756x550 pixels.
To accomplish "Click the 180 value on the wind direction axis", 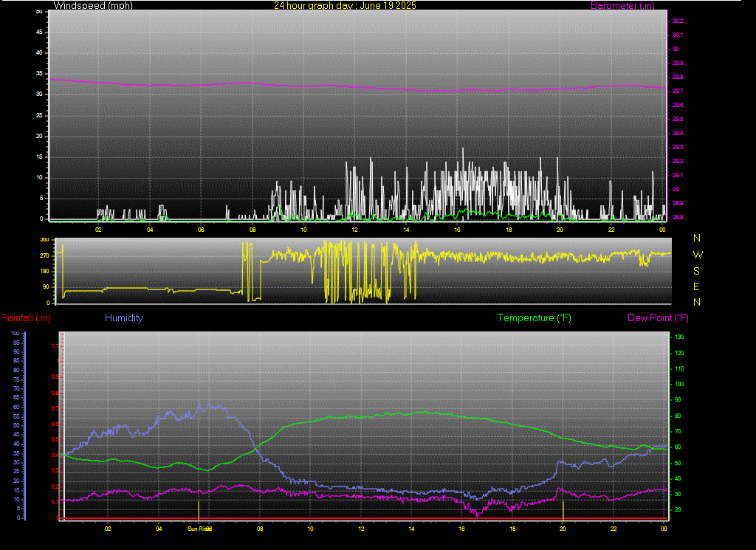I will point(44,271).
